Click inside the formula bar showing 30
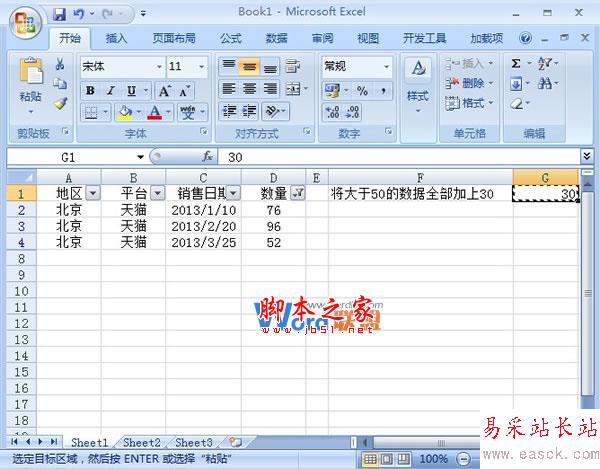 [x=399, y=157]
